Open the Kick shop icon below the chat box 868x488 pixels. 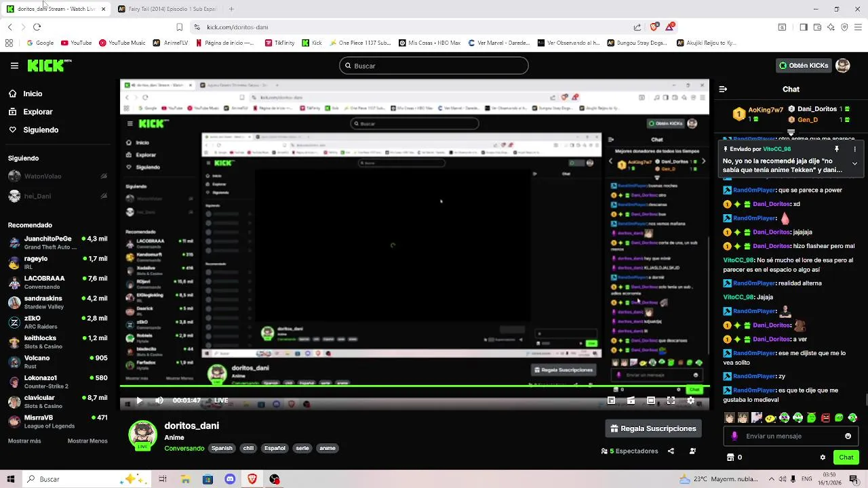(x=730, y=457)
